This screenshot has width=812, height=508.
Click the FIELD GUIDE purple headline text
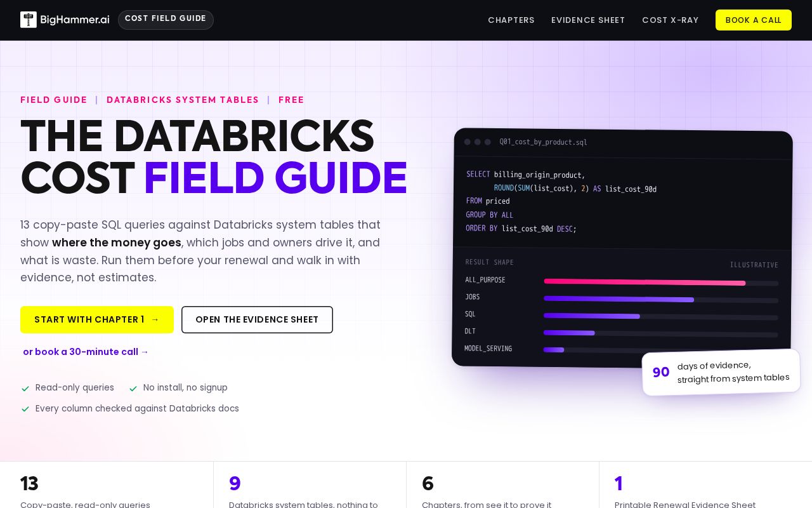click(275, 178)
